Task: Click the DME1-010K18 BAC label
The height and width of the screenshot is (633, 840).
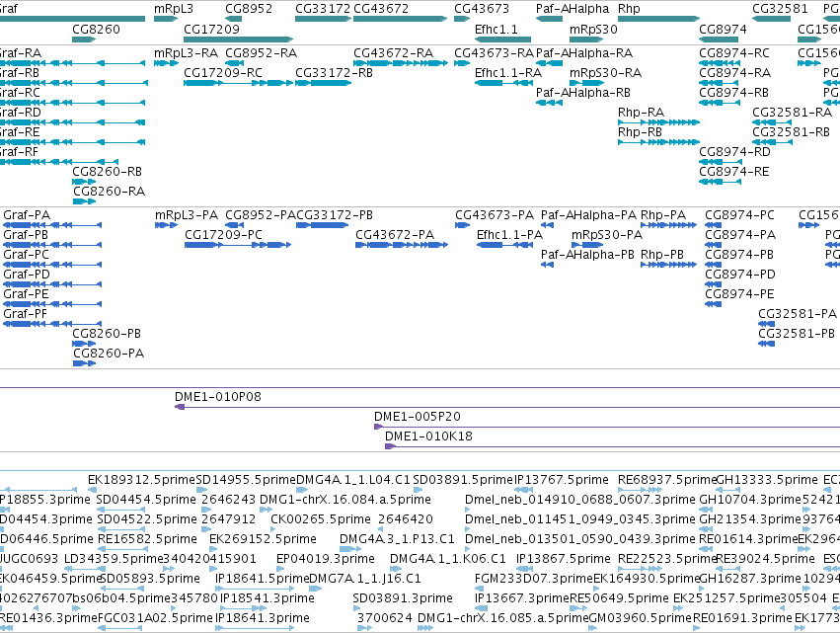Action: click(x=428, y=436)
